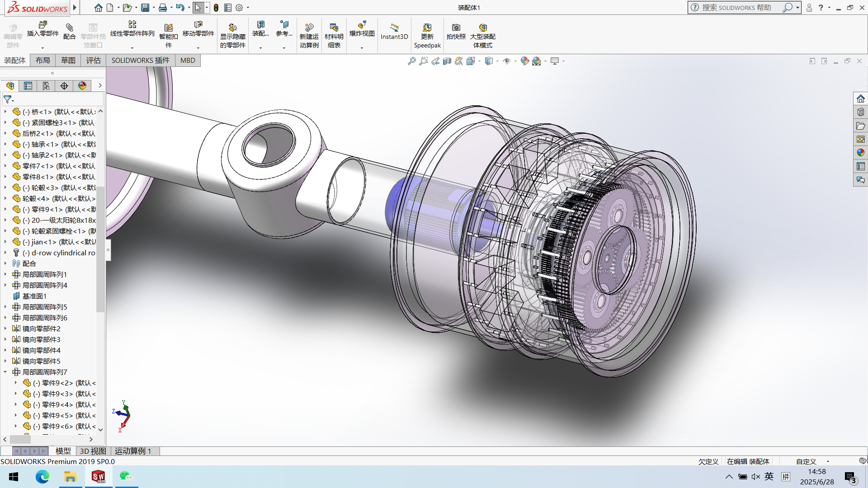Click the Take Snapshot (拍快照) camera icon
Viewport: 868px width, 488px height.
[x=456, y=28]
